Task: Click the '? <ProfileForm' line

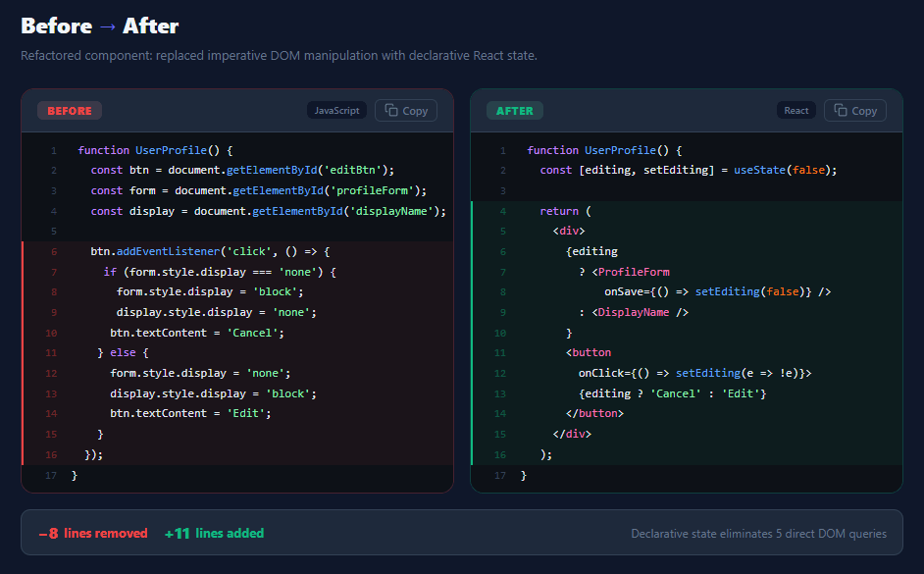Action: 687,272
